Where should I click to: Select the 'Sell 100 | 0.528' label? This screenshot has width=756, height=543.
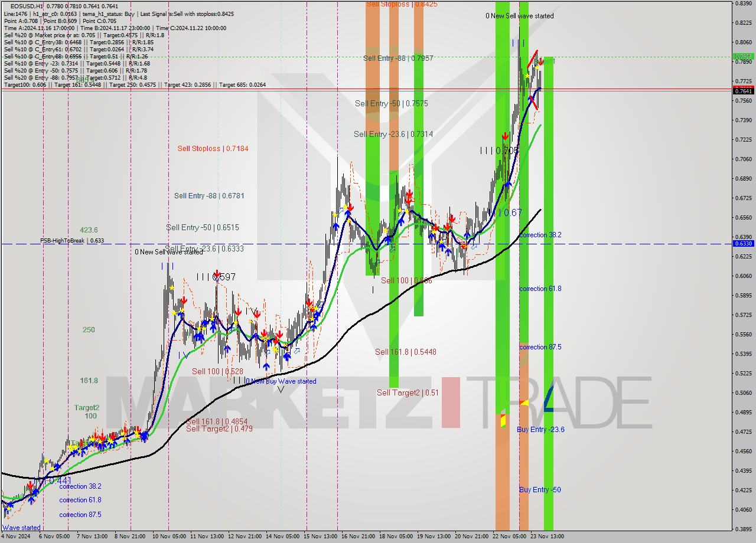[x=217, y=371]
